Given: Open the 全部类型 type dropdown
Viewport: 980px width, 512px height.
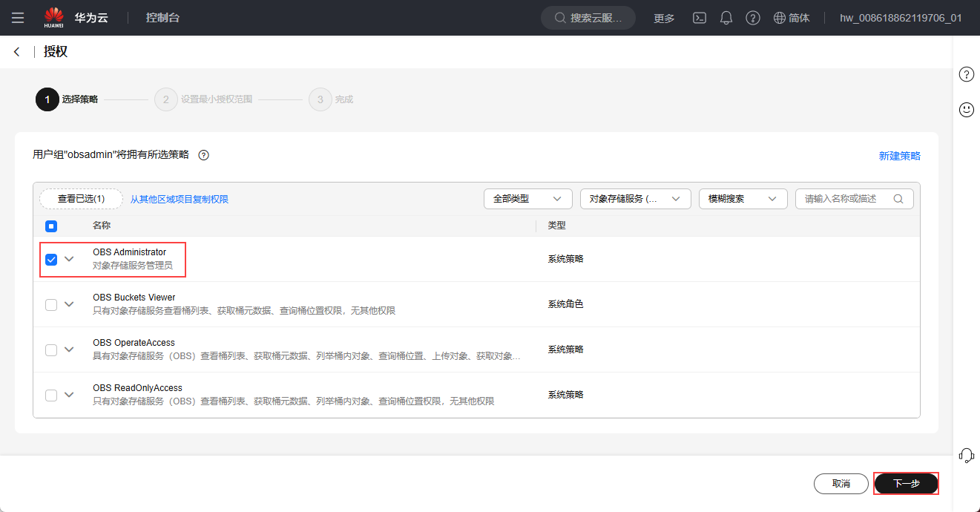Looking at the screenshot, I should point(527,199).
